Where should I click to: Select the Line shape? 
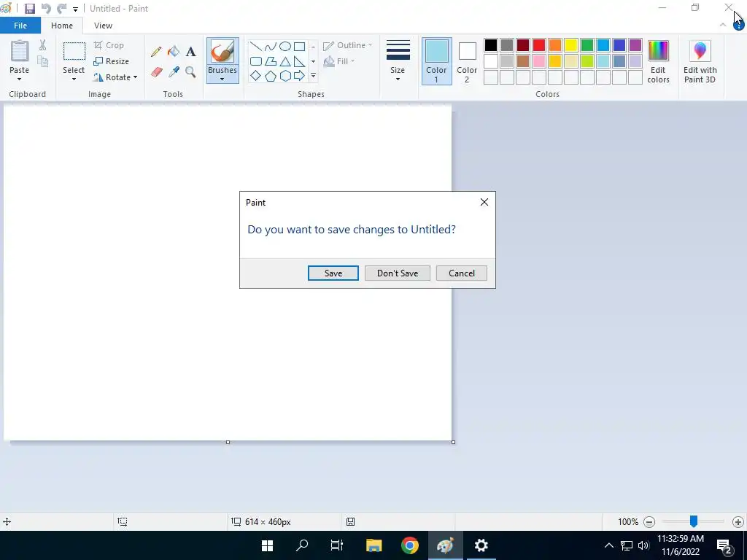point(256,46)
